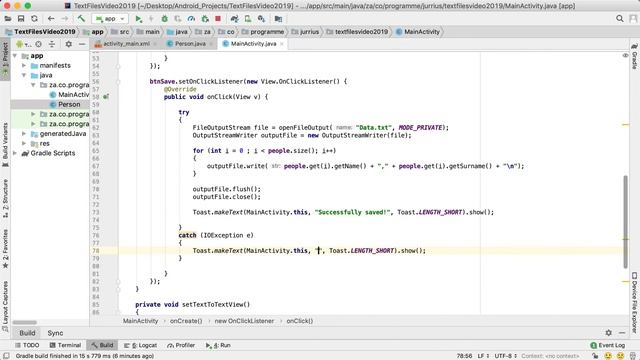
Task: Open the Android view dropdown in Project panel
Action: coord(23,44)
